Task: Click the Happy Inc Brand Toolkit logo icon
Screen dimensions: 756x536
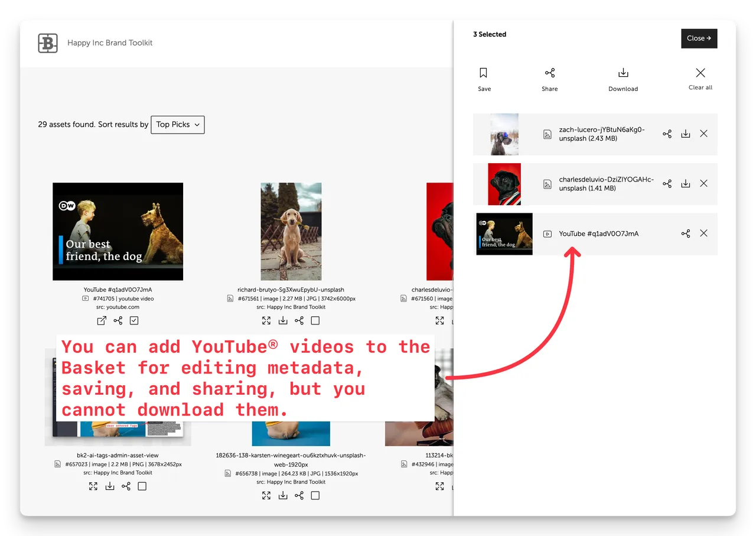Action: click(x=48, y=43)
